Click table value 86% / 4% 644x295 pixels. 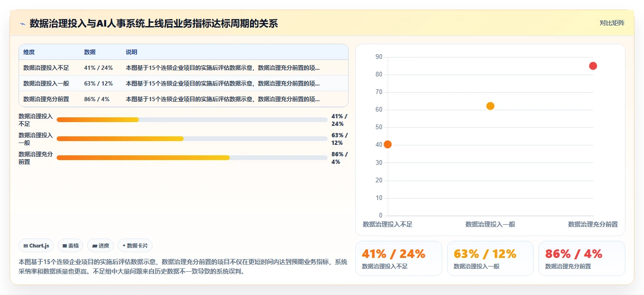click(x=97, y=99)
